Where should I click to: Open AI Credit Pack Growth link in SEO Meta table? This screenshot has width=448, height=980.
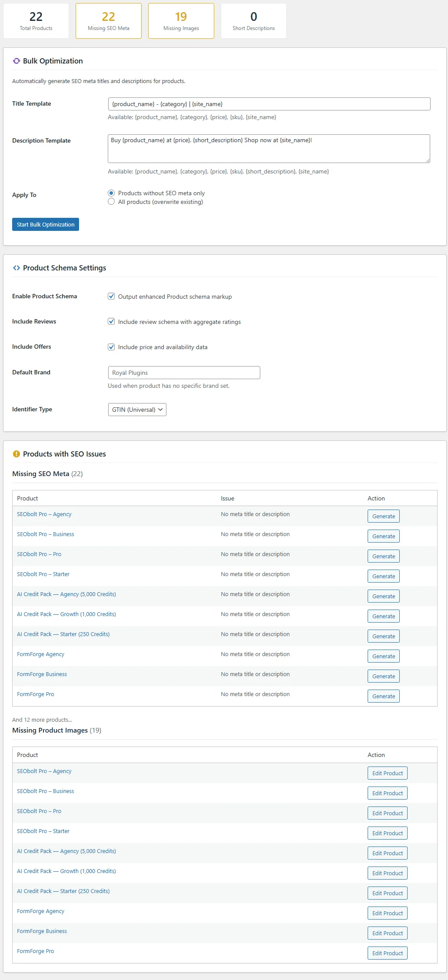pyautogui.click(x=66, y=614)
